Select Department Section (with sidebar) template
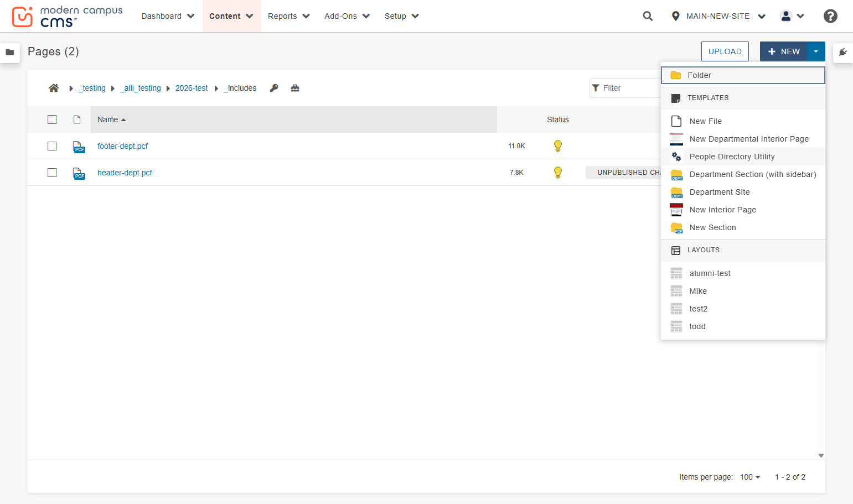 coord(743,174)
